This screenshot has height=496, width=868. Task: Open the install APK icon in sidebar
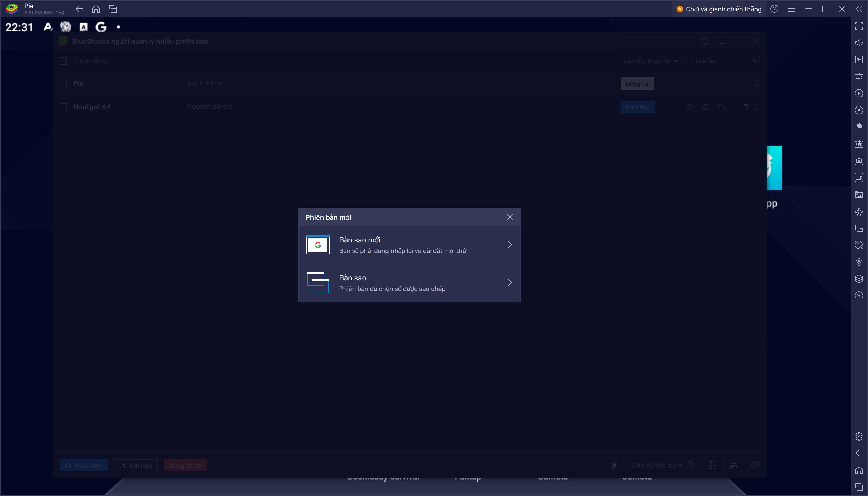click(x=859, y=144)
